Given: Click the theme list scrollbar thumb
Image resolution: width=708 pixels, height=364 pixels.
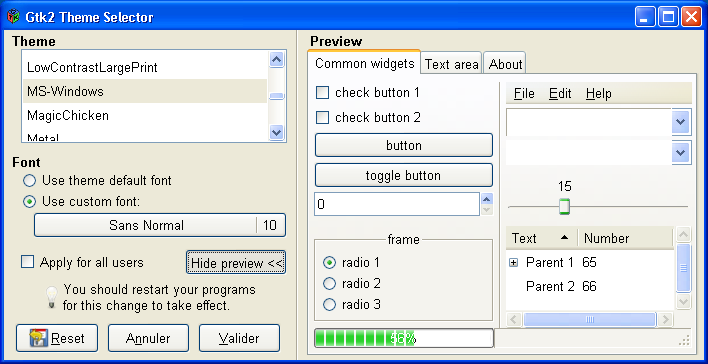Looking at the screenshot, I should (x=276, y=96).
